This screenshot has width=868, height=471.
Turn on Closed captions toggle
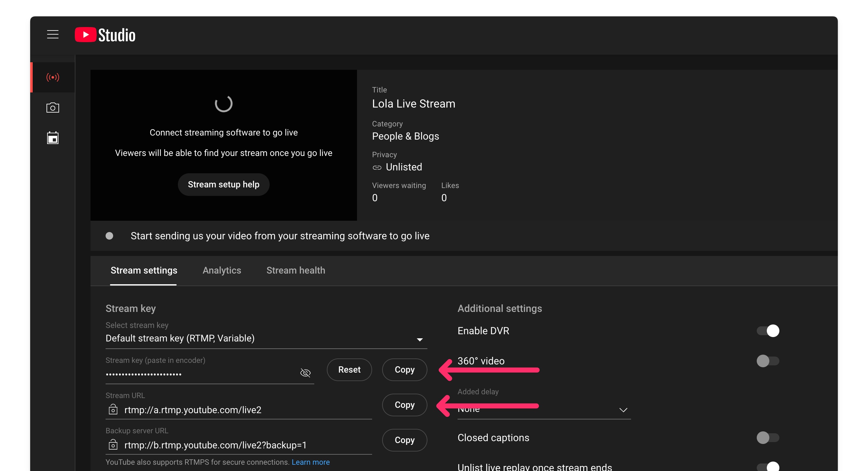point(767,438)
